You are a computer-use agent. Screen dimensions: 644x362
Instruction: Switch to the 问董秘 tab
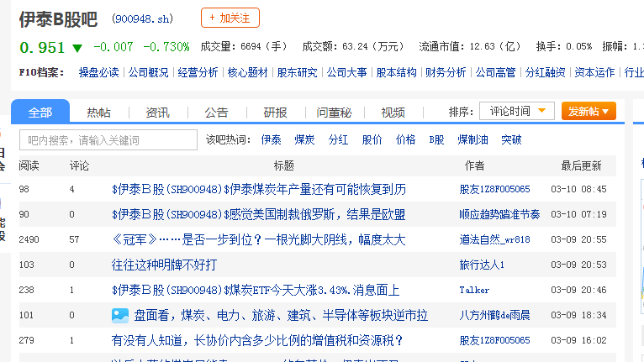pyautogui.click(x=334, y=113)
